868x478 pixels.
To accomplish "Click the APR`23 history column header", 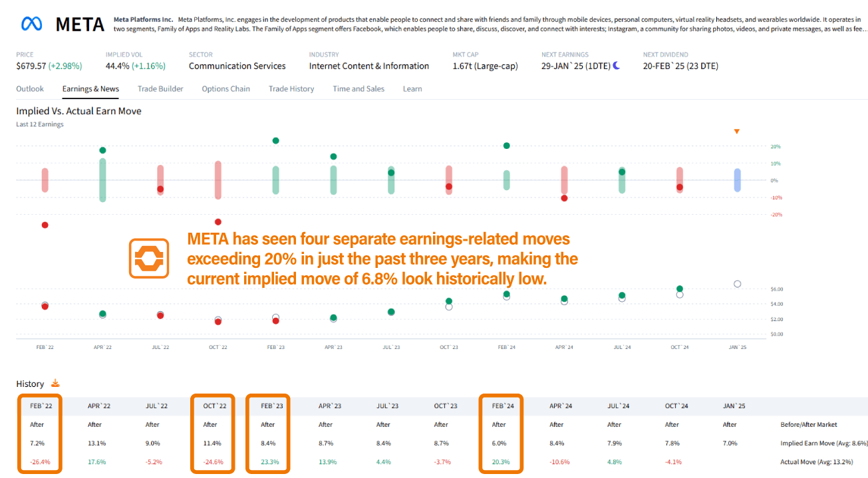I will point(329,406).
